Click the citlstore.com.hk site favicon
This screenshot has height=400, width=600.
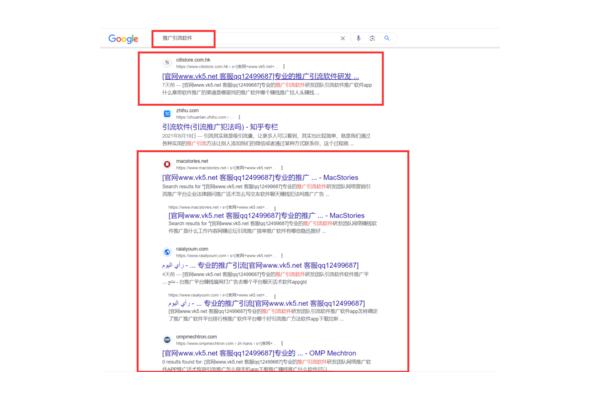(x=168, y=62)
